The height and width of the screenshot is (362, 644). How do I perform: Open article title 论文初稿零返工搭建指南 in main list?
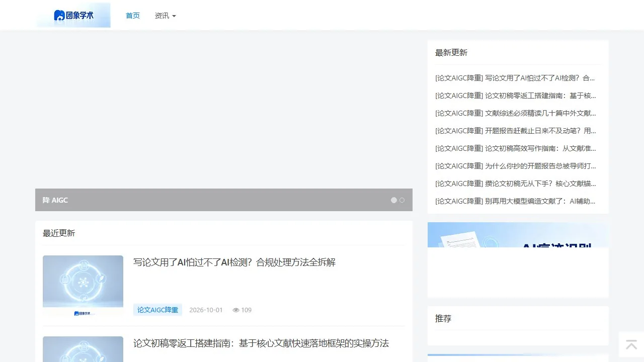coord(261,343)
